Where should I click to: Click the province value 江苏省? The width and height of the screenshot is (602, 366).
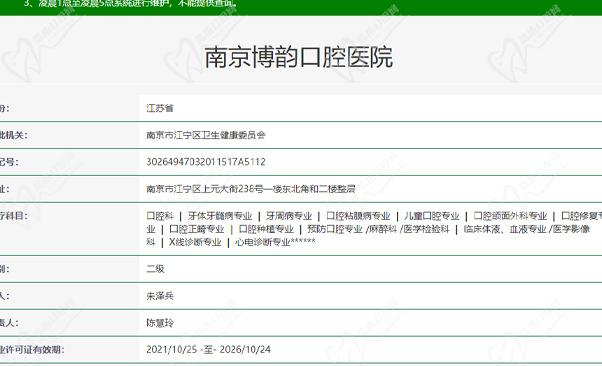160,108
